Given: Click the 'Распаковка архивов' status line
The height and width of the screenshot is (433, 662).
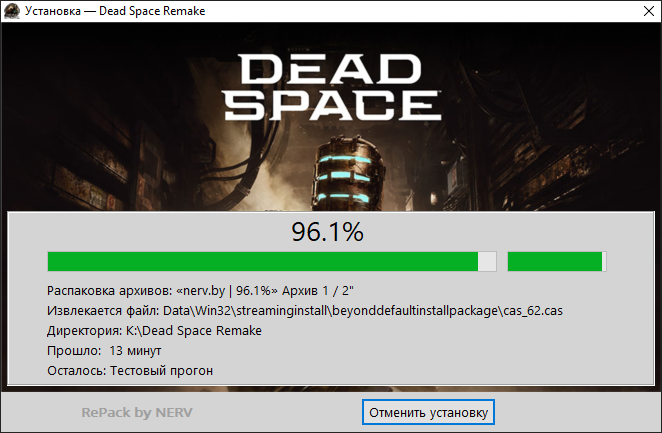Looking at the screenshot, I should [x=200, y=291].
